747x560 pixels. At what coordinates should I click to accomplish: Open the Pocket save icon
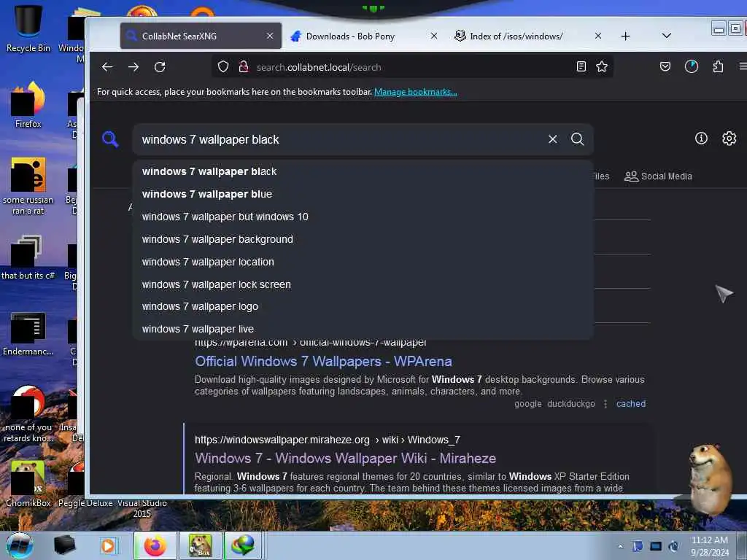(665, 66)
